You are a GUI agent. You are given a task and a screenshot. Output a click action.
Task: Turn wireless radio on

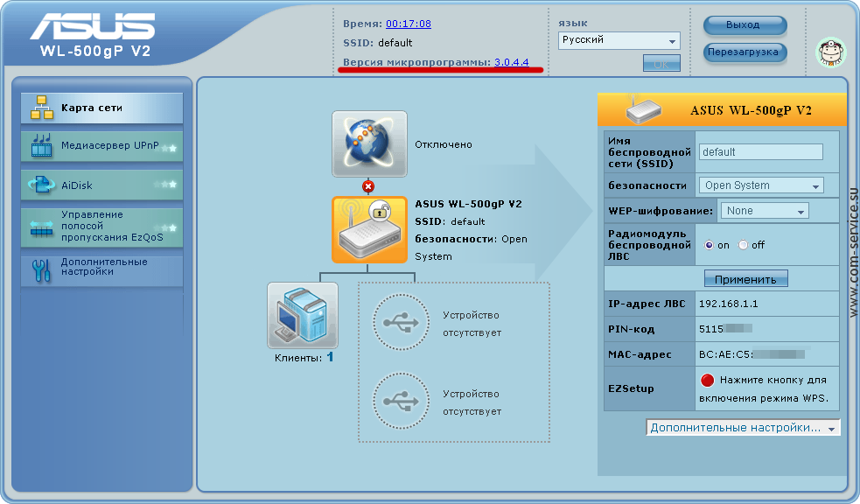(x=709, y=245)
